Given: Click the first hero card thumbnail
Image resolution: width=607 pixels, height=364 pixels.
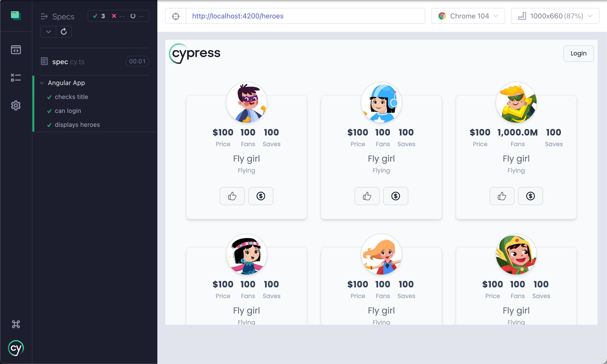Looking at the screenshot, I should (246, 103).
